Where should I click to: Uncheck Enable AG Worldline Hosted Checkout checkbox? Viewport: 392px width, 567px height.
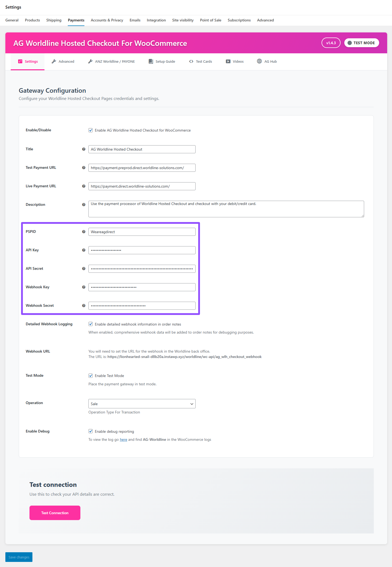coord(91,130)
